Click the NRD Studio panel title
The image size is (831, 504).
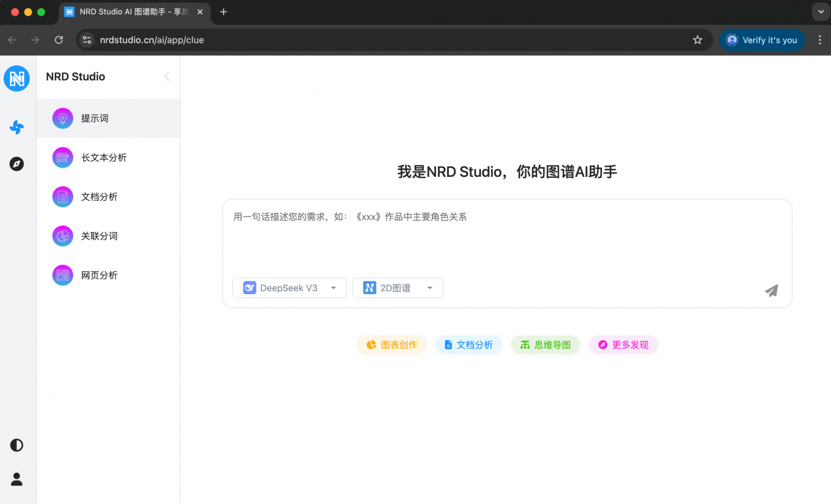tap(76, 76)
